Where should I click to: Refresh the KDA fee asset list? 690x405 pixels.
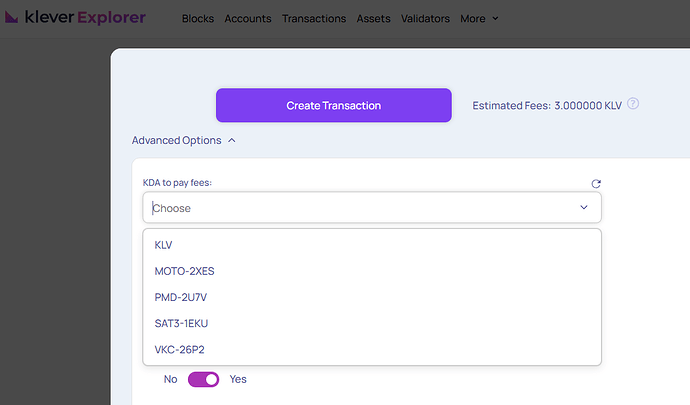pyautogui.click(x=596, y=184)
